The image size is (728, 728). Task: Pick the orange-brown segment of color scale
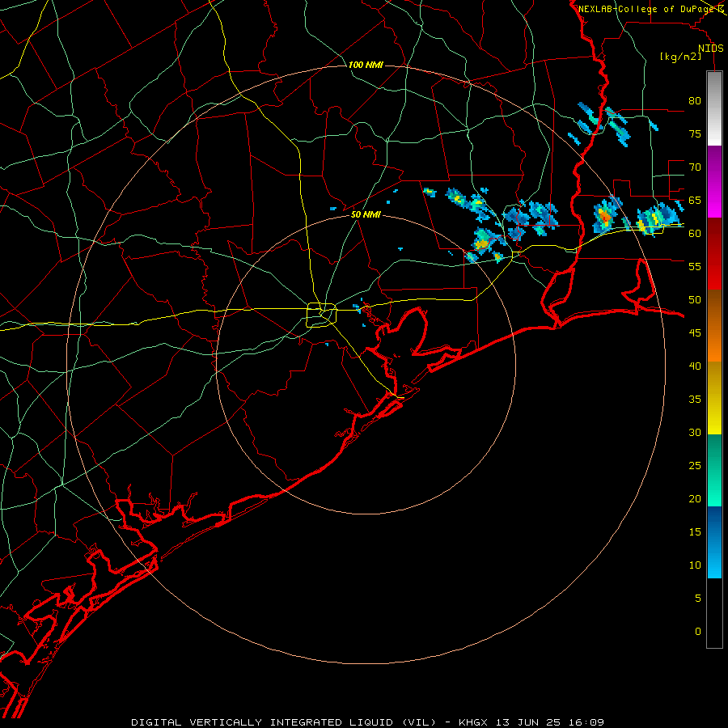click(x=714, y=325)
